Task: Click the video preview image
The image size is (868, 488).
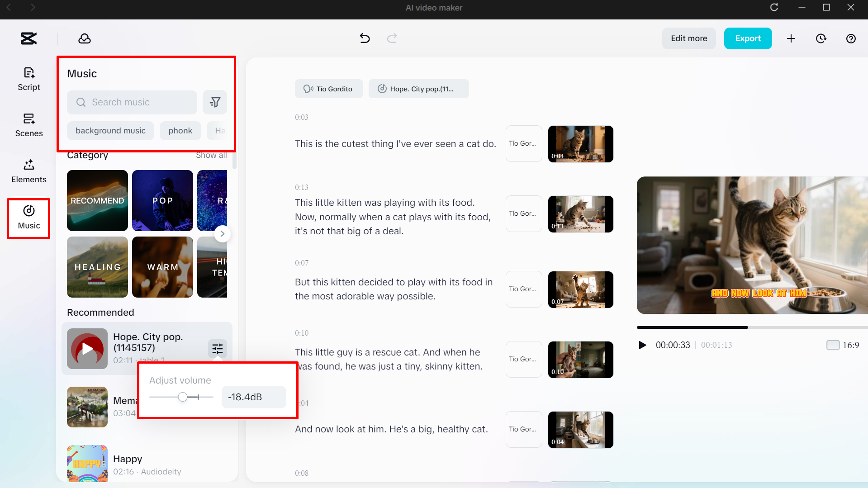Action: [x=752, y=245]
